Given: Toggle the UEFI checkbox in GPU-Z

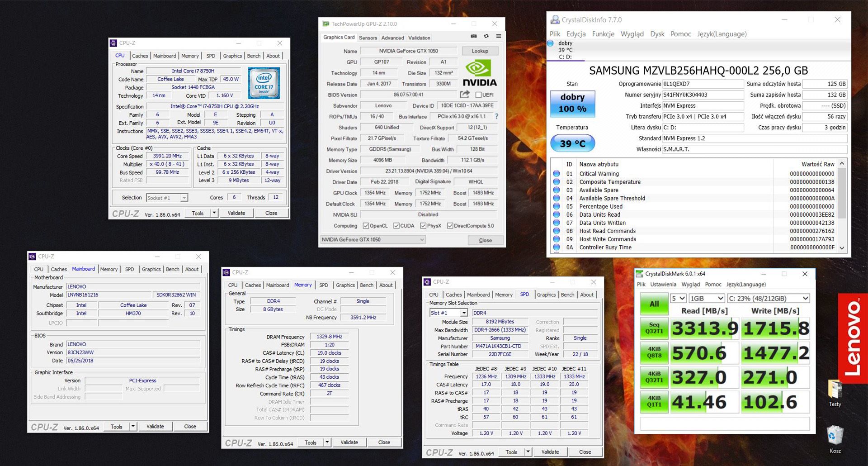Looking at the screenshot, I should click(478, 94).
